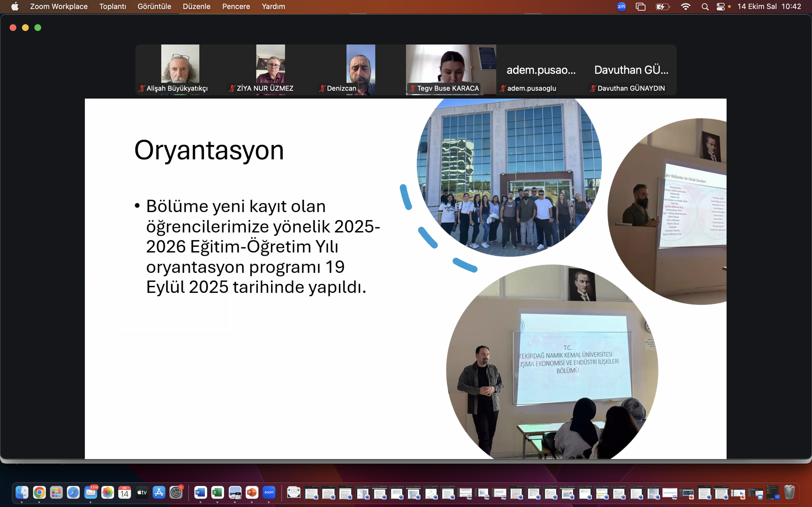Open Microsoft PowerPoint from the Dock

point(252,492)
